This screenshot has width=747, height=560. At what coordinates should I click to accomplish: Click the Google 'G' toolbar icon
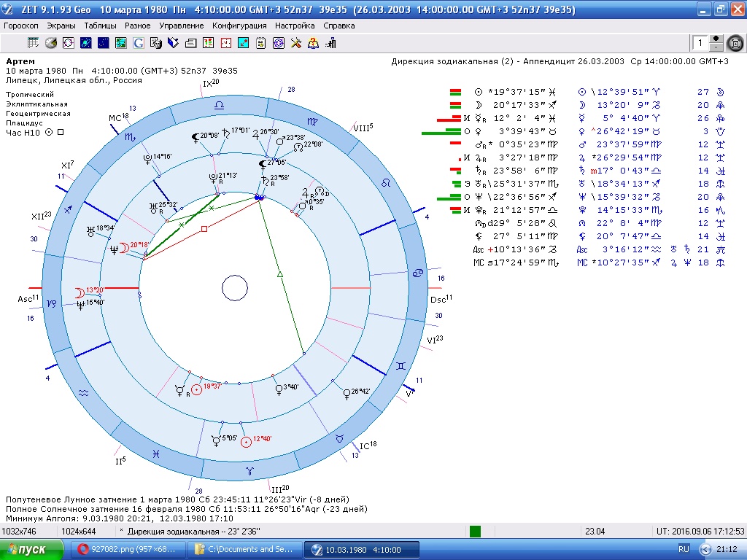(x=138, y=43)
